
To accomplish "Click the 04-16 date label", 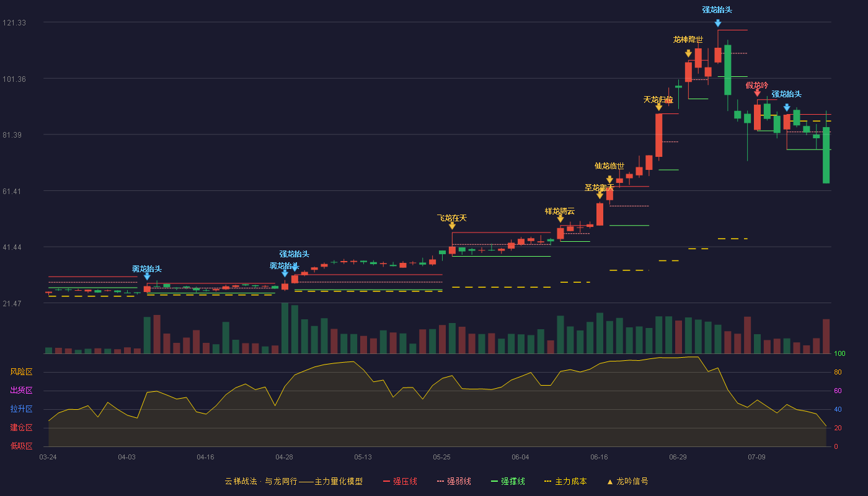I will pyautogui.click(x=205, y=457).
